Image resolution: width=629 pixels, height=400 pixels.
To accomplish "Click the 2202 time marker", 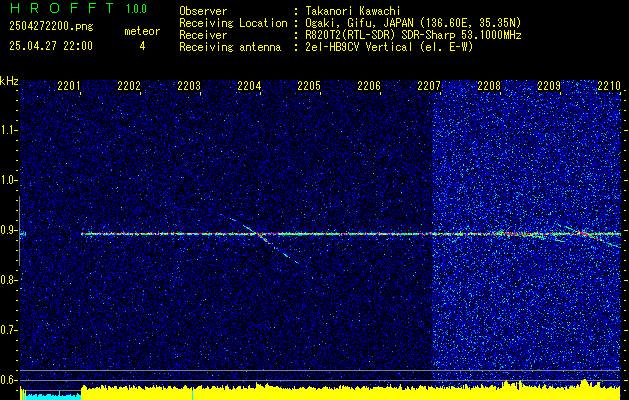I will [129, 86].
